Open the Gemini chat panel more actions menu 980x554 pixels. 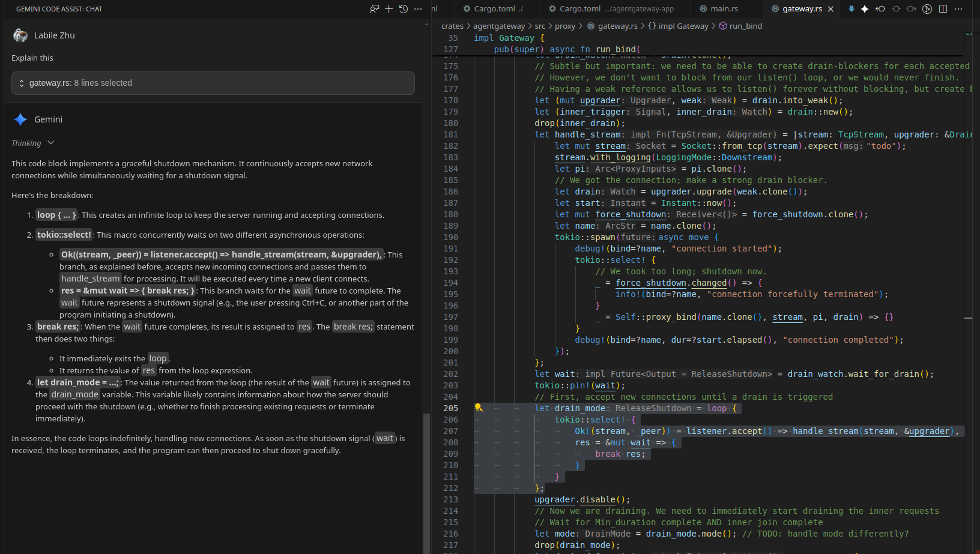coord(418,9)
